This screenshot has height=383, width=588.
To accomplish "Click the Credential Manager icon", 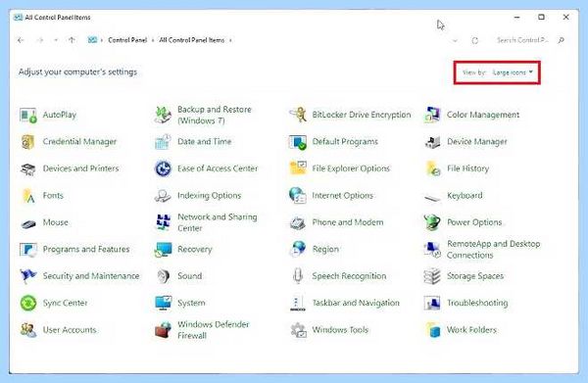I will [x=28, y=142].
